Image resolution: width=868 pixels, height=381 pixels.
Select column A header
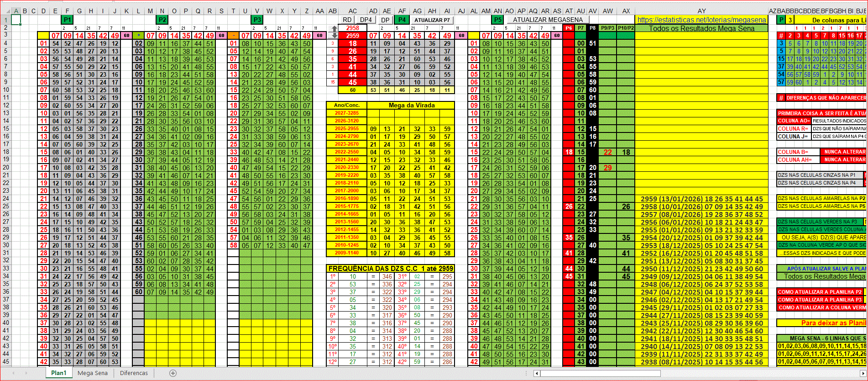pos(16,11)
